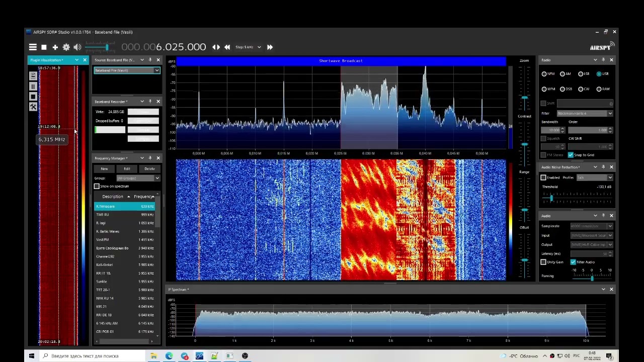Select NFM radio mode
The image size is (644, 362).
point(548,74)
